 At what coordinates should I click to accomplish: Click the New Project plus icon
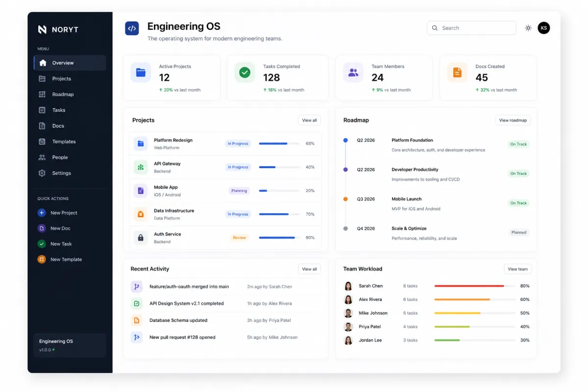[42, 213]
